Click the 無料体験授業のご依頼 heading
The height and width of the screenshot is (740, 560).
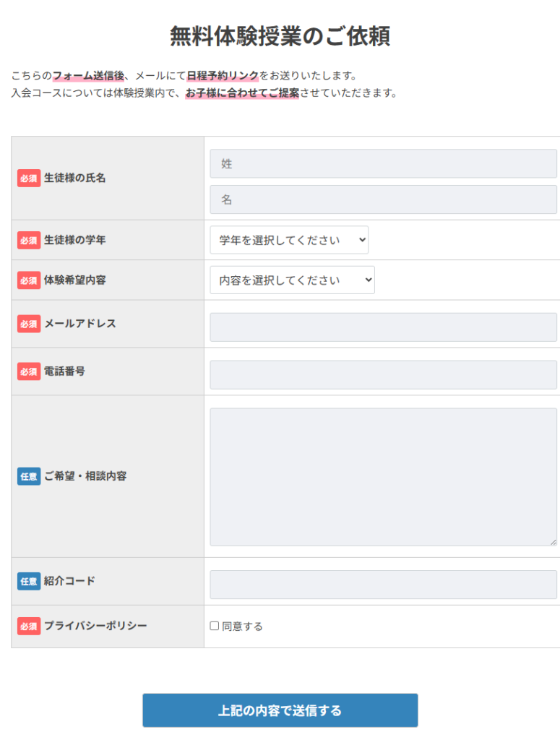pyautogui.click(x=280, y=36)
